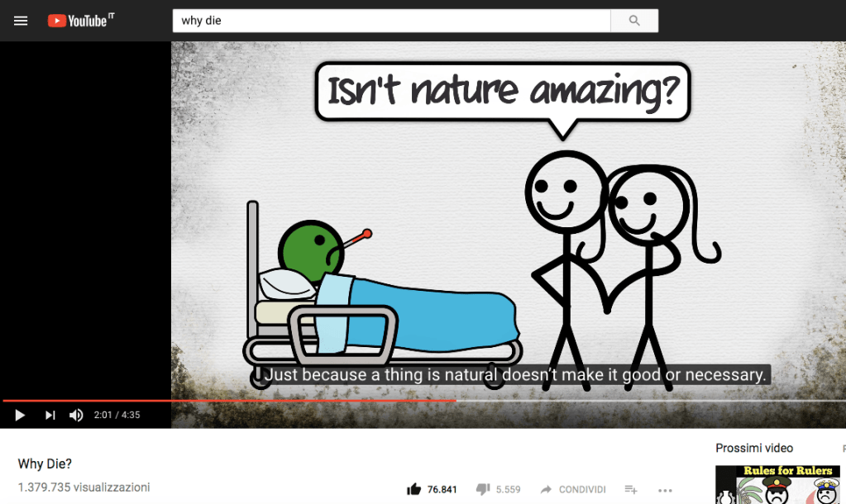
Task: Focus the search field containing 'why die'
Action: (390, 21)
